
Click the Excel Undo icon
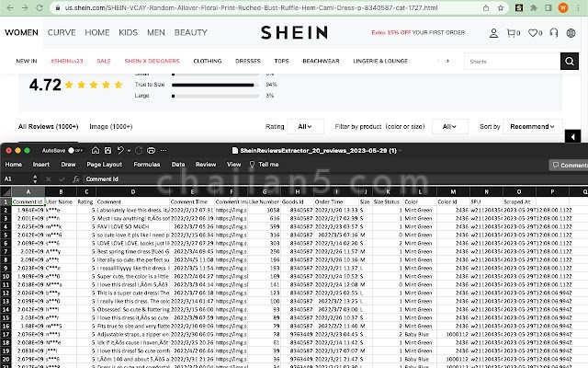[x=120, y=151]
